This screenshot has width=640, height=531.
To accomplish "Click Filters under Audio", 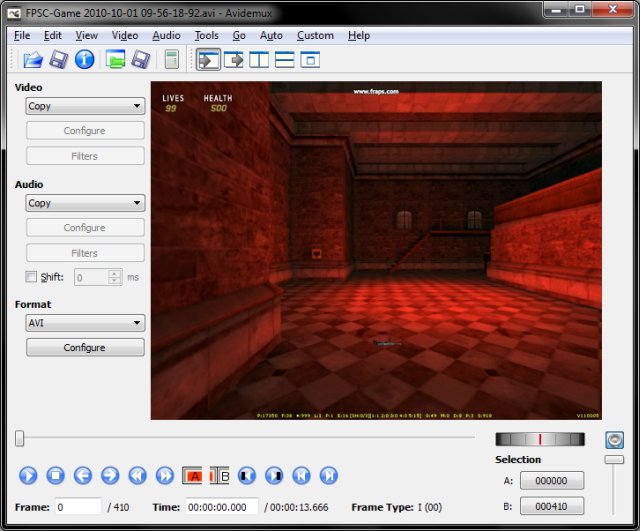I will (x=85, y=253).
